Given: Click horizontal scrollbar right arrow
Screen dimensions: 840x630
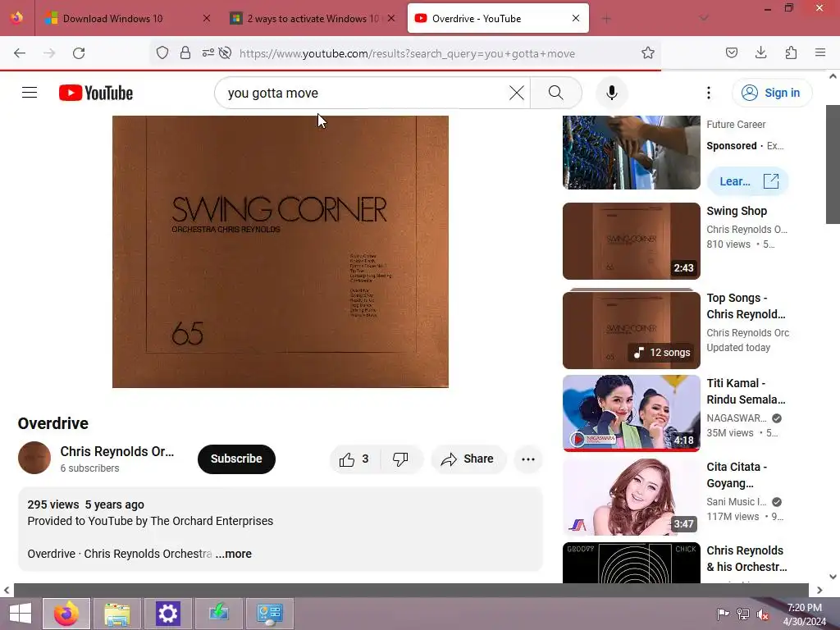Looking at the screenshot, I should click(819, 591).
